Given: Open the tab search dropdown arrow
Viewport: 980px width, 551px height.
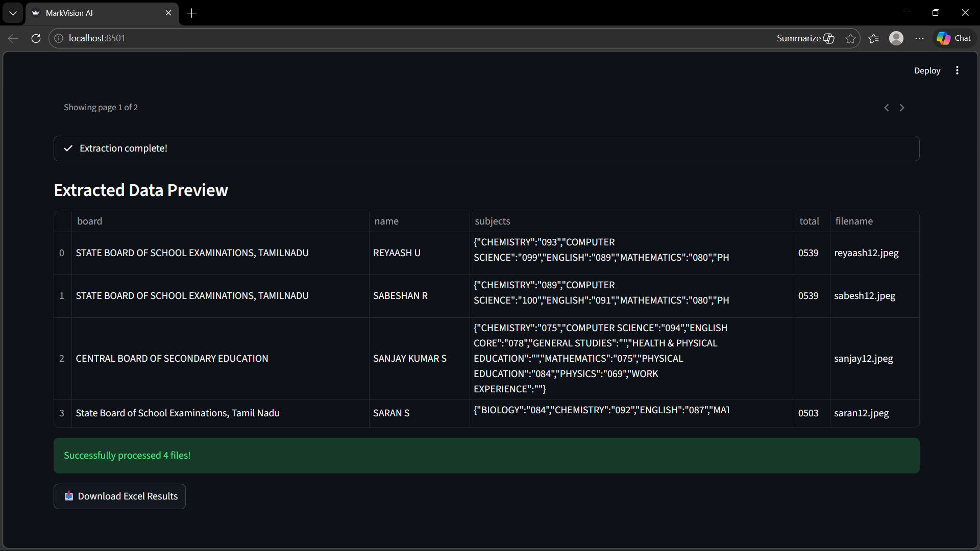Looking at the screenshot, I should tap(13, 13).
